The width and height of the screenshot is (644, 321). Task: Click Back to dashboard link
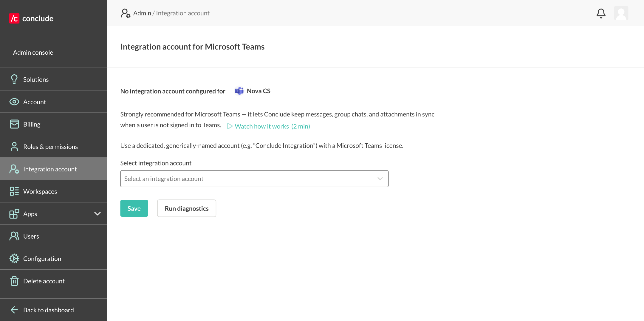[54, 310]
